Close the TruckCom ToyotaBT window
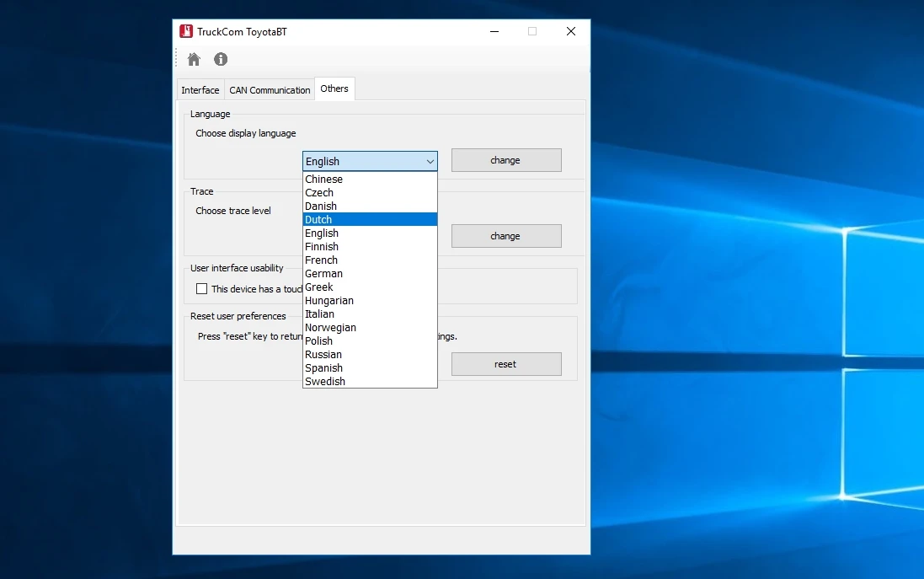This screenshot has width=924, height=579. pyautogui.click(x=570, y=31)
